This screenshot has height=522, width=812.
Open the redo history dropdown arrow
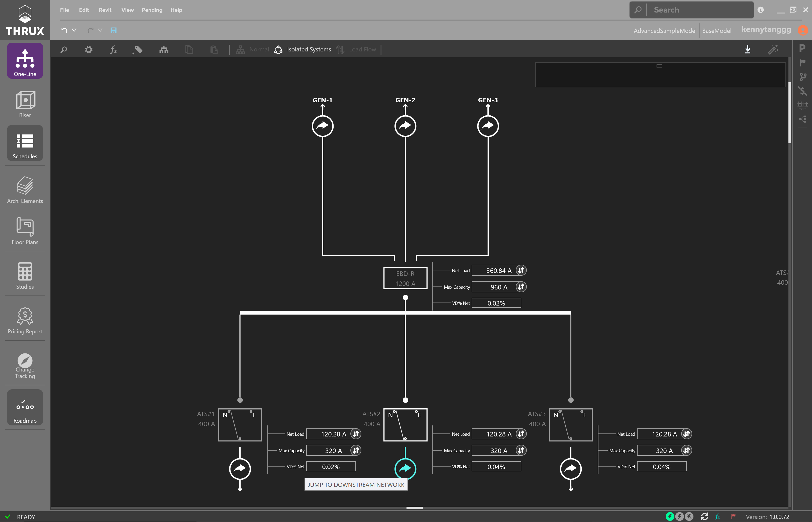(100, 30)
